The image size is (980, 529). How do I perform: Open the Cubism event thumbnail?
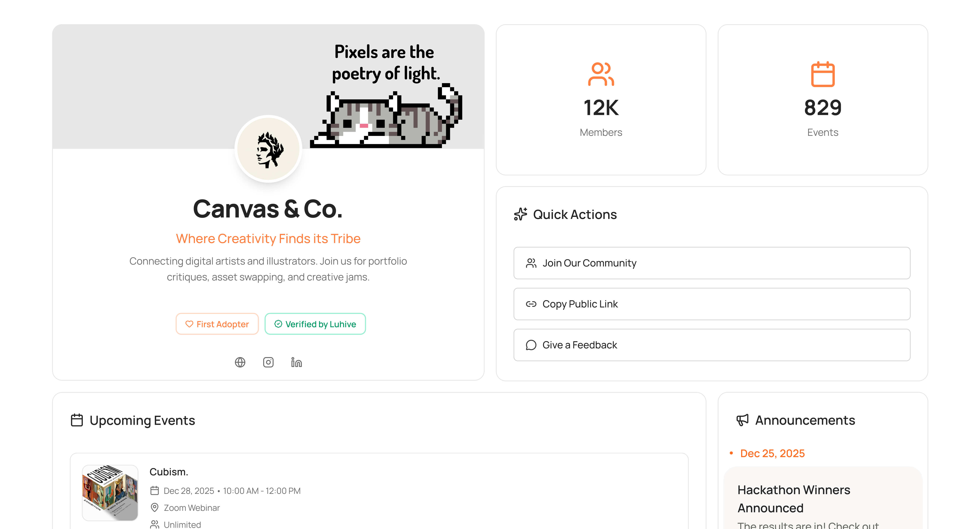pyautogui.click(x=110, y=493)
